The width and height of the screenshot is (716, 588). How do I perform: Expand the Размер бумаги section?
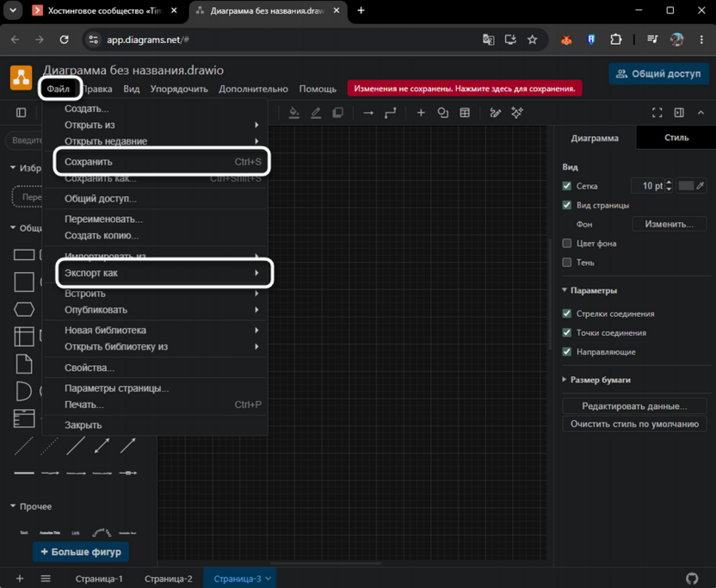coord(596,380)
